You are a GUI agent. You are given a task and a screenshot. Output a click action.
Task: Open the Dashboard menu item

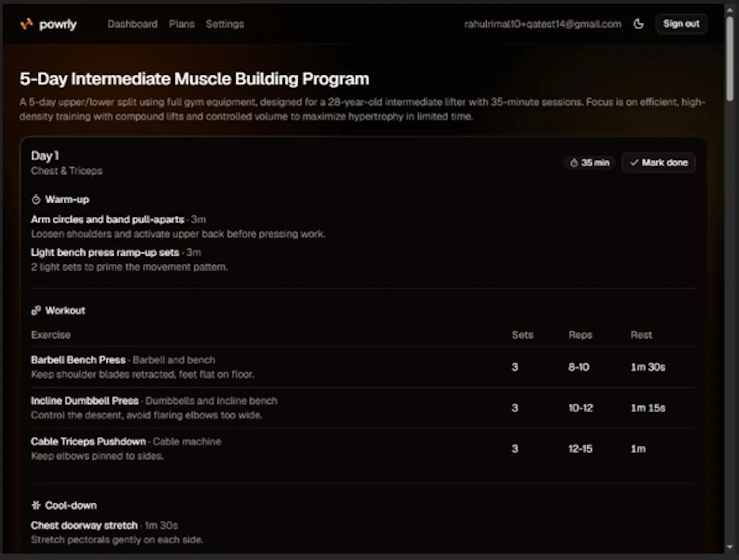[133, 24]
